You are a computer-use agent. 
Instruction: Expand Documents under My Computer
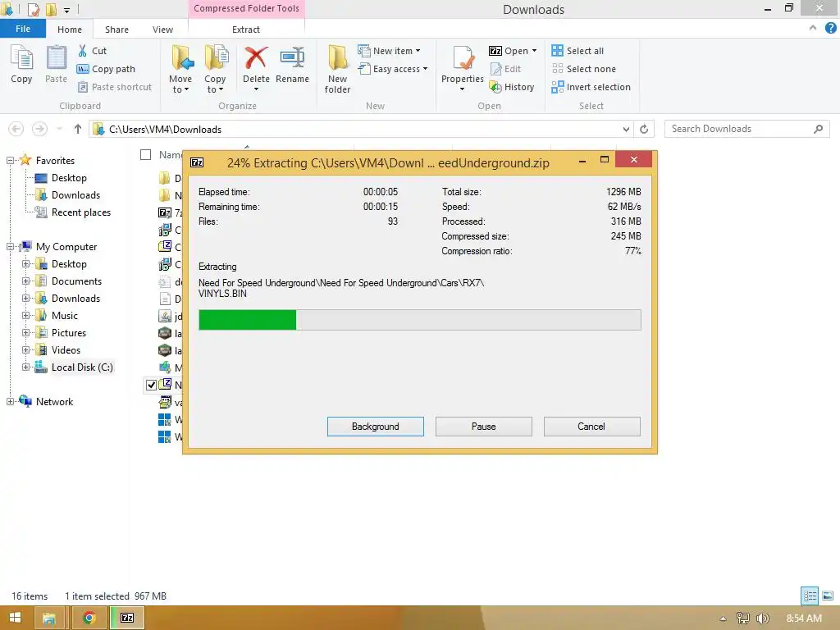pyautogui.click(x=25, y=281)
